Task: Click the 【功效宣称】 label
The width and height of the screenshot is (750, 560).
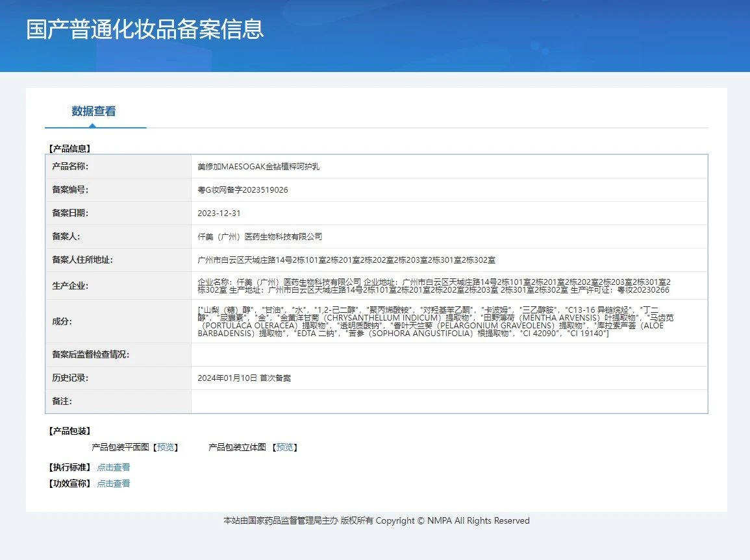Action: click(70, 483)
